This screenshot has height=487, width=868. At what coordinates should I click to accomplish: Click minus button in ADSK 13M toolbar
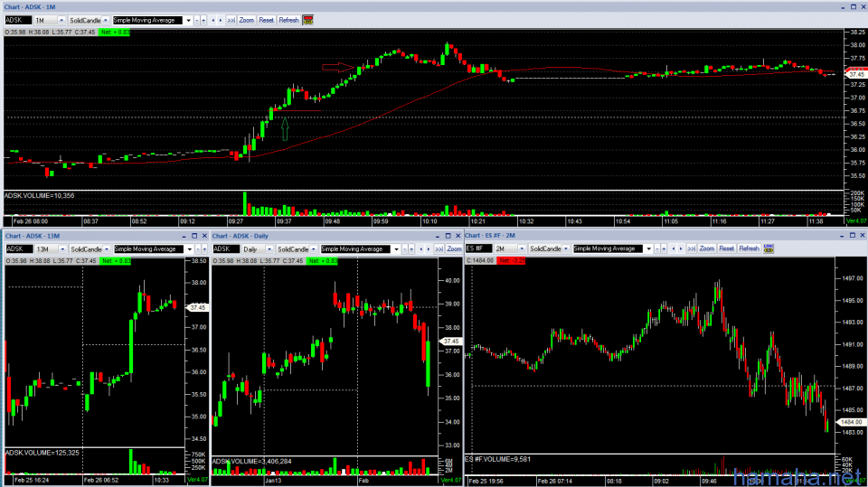pyautogui.click(x=198, y=249)
